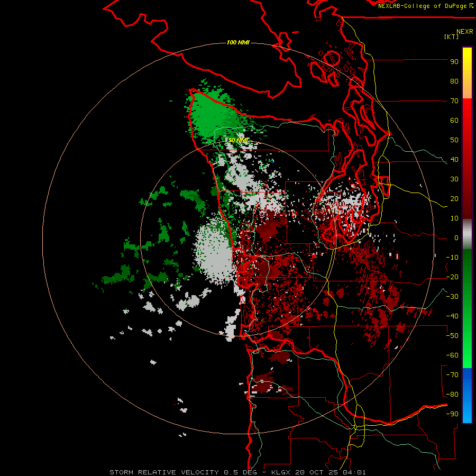476x476 pixels.
Task: Click the 0 knot scale label
Action: click(x=456, y=238)
